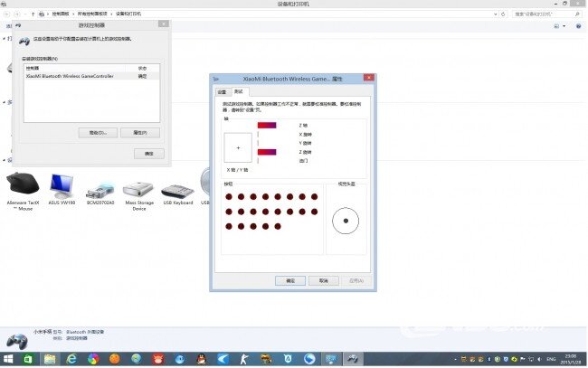Close the game controllers dialog
The height and width of the screenshot is (368, 588).
(164, 24)
